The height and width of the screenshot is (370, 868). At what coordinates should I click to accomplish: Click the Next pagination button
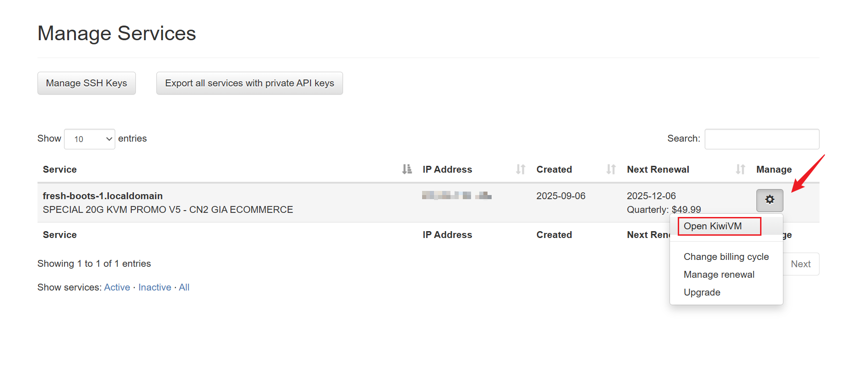coord(800,264)
